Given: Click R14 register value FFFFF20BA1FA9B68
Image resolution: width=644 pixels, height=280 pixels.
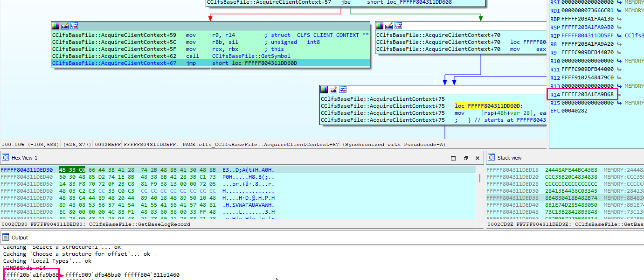Looking at the screenshot, I should pyautogui.click(x=589, y=94).
